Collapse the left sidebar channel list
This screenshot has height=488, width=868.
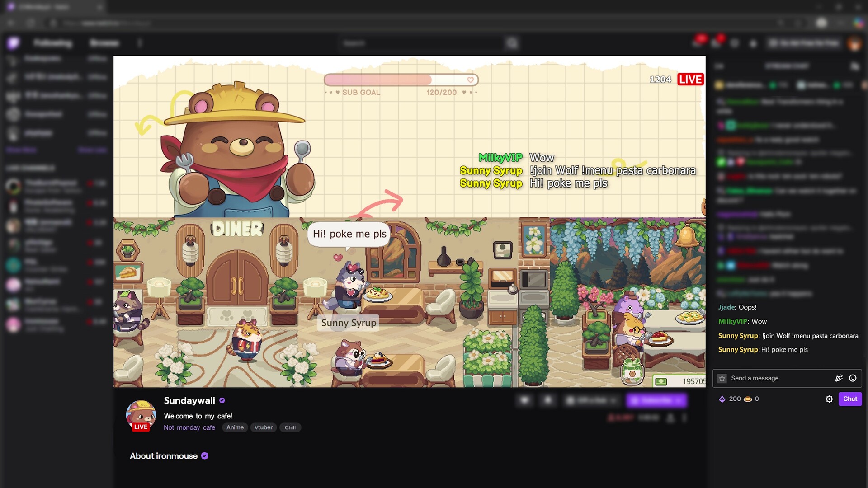point(140,43)
